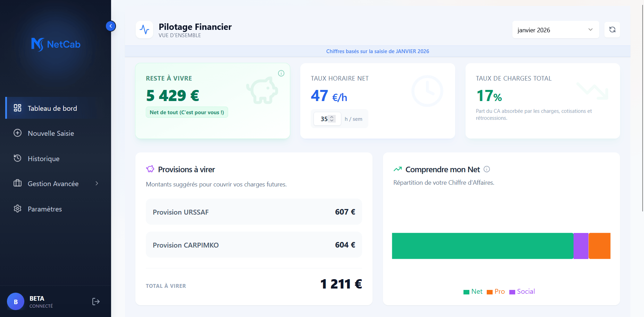
Task: Expand the Gestion Avancée submenu chevron
Action: pos(97,183)
